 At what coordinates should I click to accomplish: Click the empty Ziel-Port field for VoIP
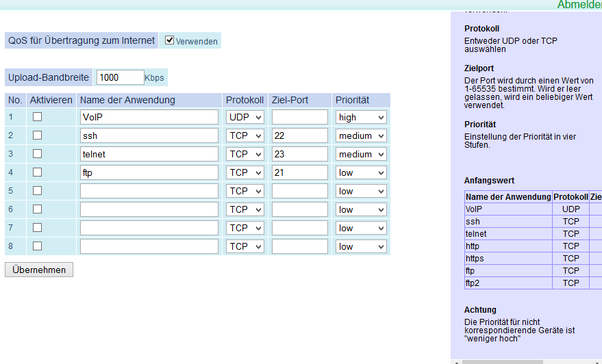299,118
